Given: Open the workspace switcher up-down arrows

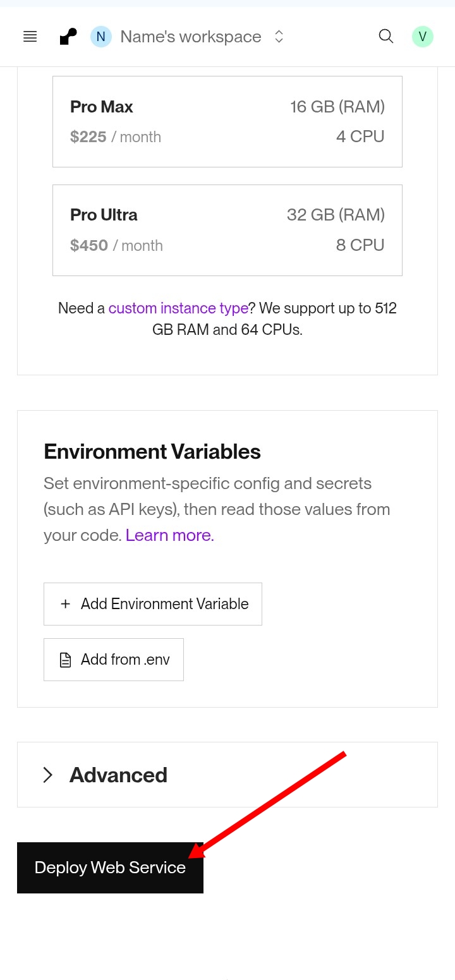Looking at the screenshot, I should pyautogui.click(x=279, y=37).
